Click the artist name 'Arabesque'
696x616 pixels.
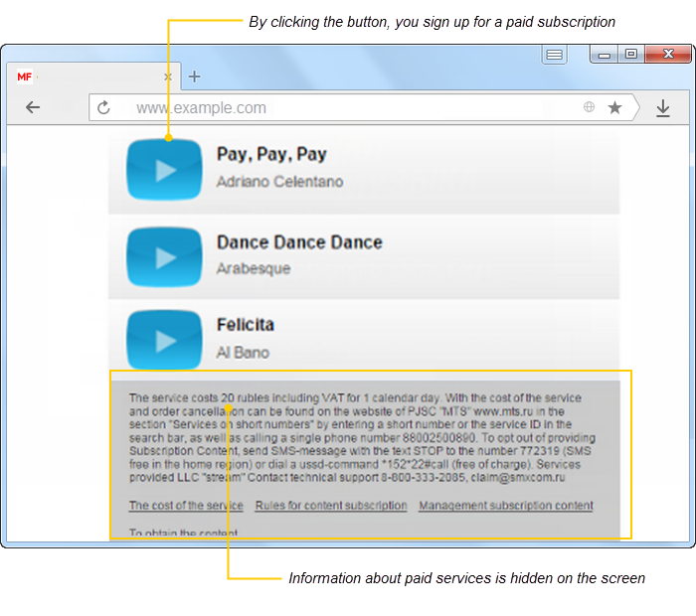(254, 268)
